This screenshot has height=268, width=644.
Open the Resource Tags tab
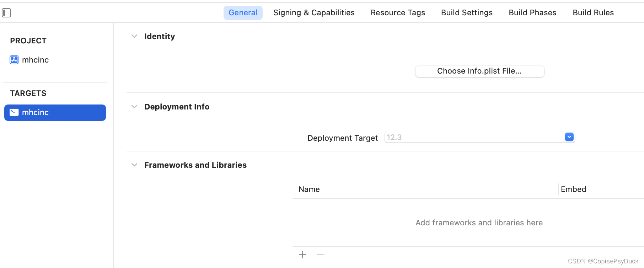point(398,13)
